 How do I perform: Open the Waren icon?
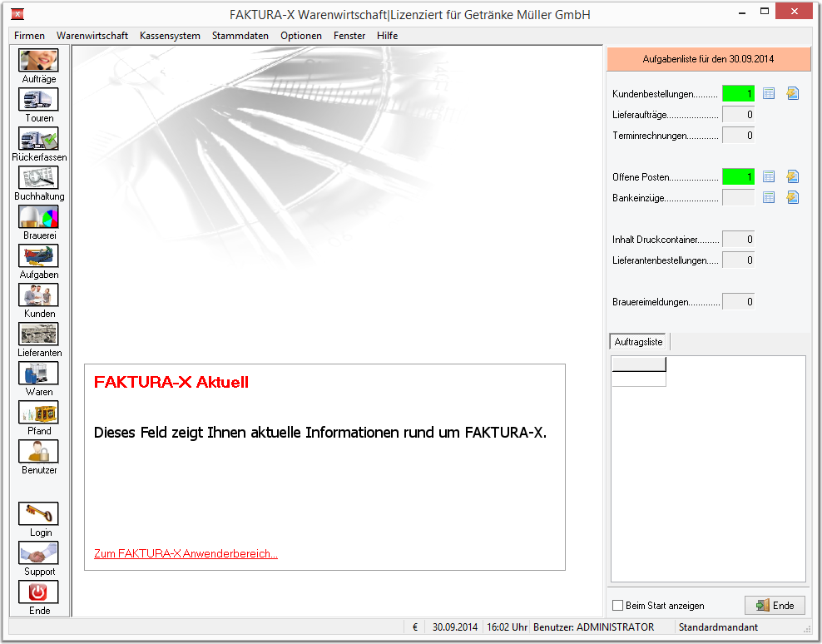click(38, 373)
